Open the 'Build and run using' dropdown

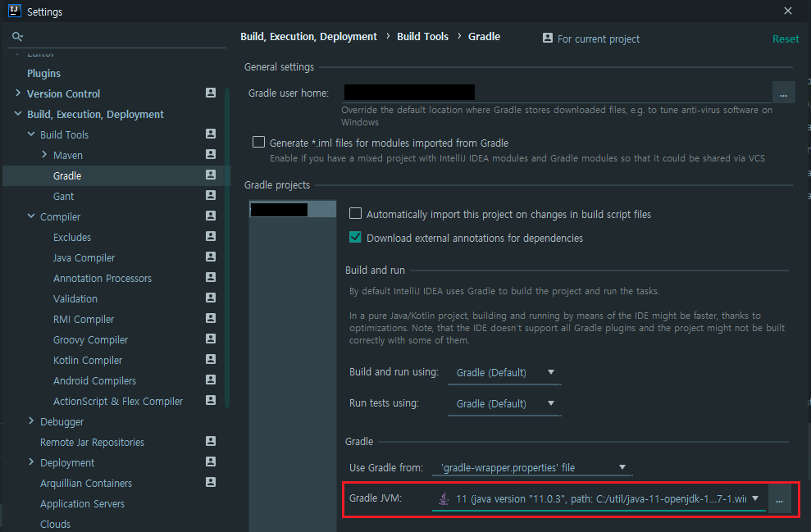(504, 373)
